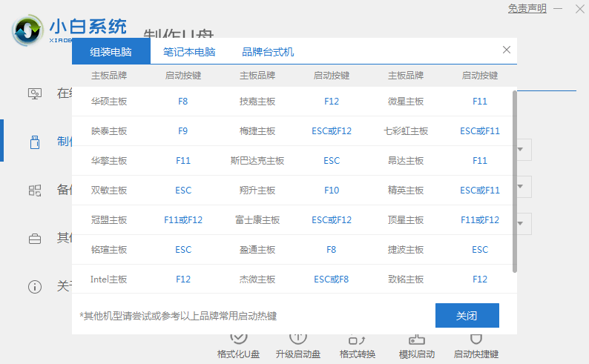Open the info circle icon in the sidebar
This screenshot has width=589, height=364.
point(35,286)
